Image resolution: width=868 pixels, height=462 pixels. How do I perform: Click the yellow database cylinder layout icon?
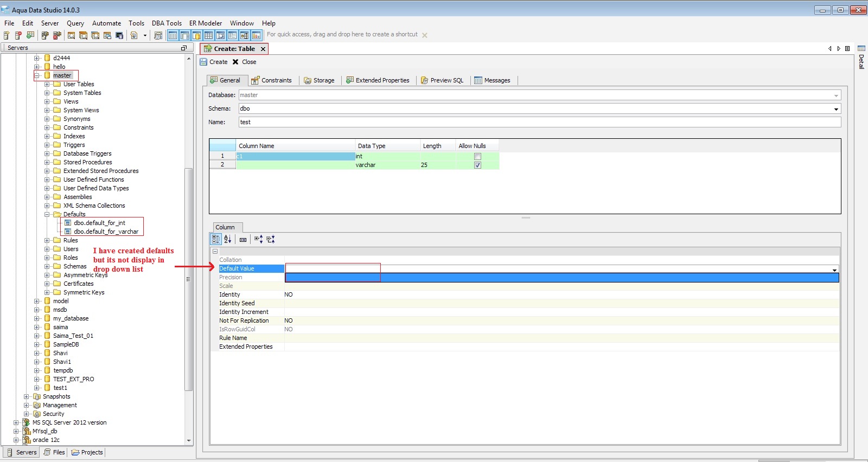[x=197, y=35]
